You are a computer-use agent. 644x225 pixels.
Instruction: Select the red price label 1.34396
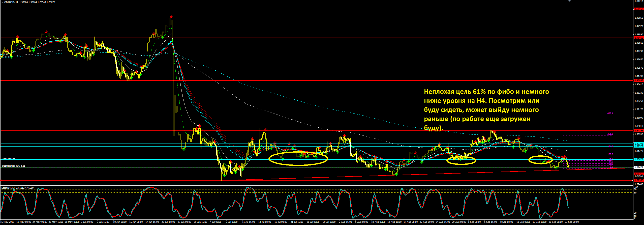coord(639,131)
